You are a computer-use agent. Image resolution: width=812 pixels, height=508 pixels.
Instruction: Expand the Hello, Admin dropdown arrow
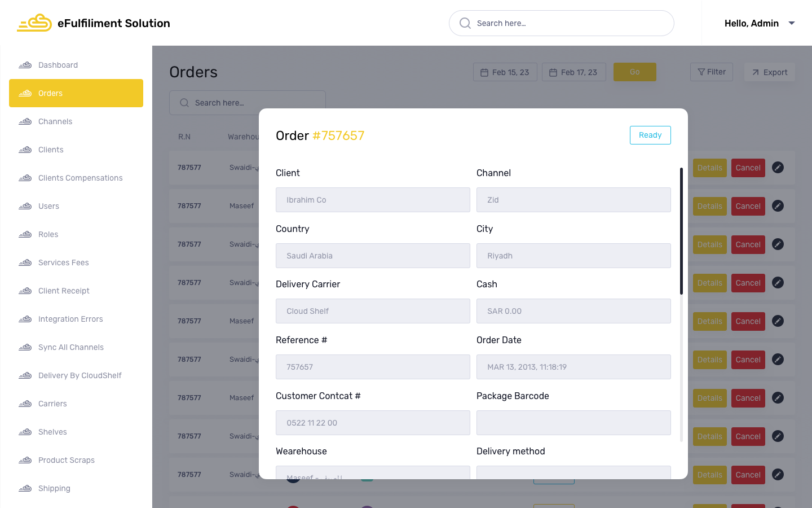click(792, 23)
